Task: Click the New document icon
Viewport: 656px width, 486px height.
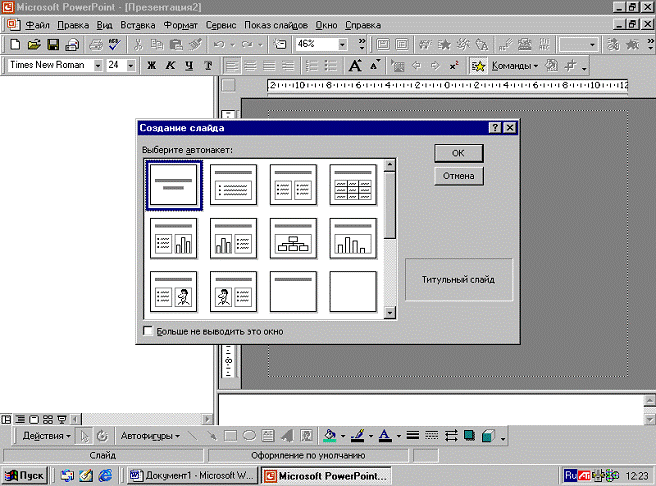Action: tap(15, 45)
